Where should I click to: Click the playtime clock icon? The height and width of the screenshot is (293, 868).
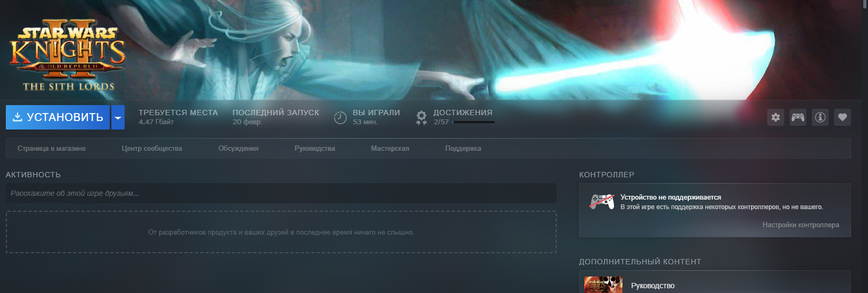click(x=340, y=118)
